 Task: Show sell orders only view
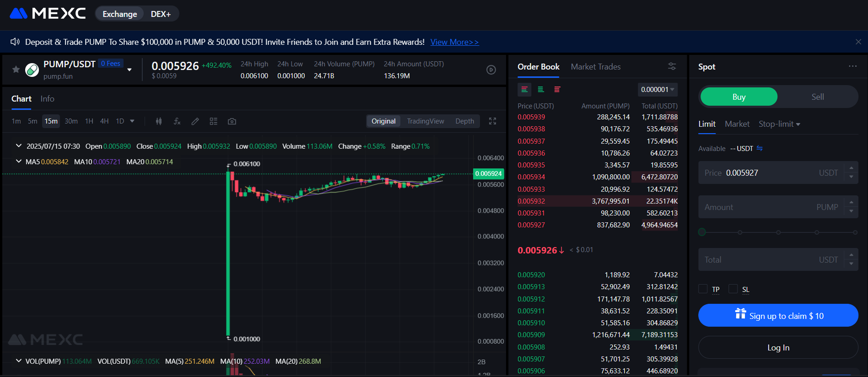557,90
